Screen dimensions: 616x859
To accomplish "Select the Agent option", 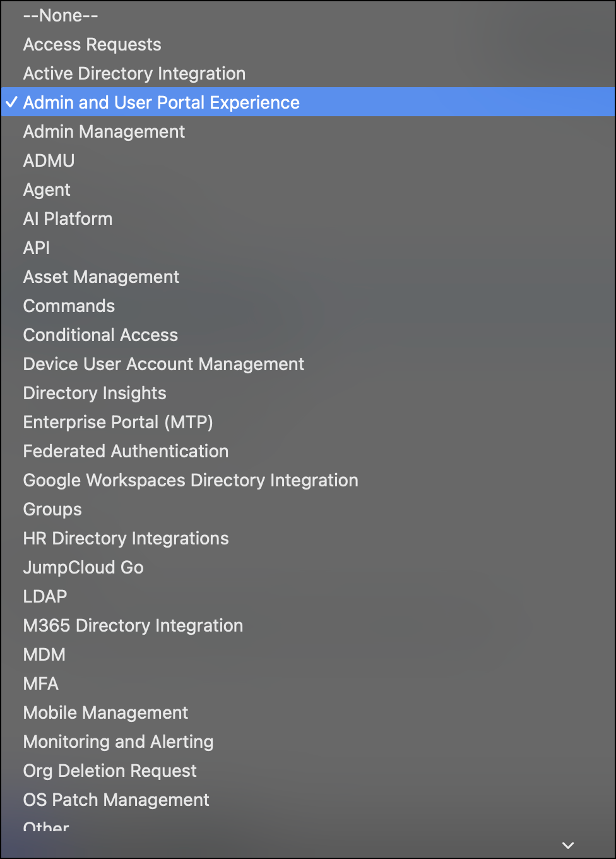I will (46, 189).
